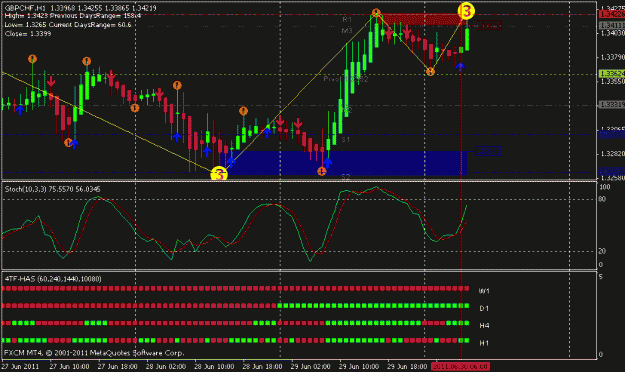The height and width of the screenshot is (372, 625).
Task: Click the 1.3355 price axis label
Action: click(x=612, y=82)
